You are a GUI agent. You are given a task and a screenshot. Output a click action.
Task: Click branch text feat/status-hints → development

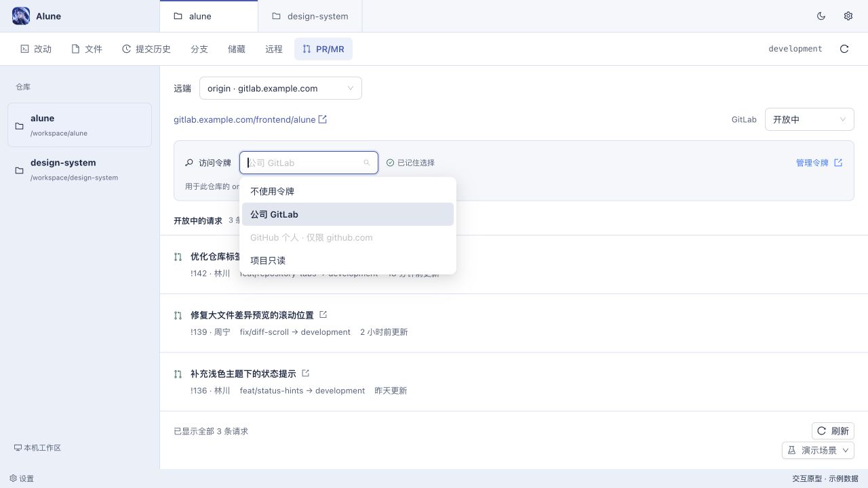(x=302, y=390)
